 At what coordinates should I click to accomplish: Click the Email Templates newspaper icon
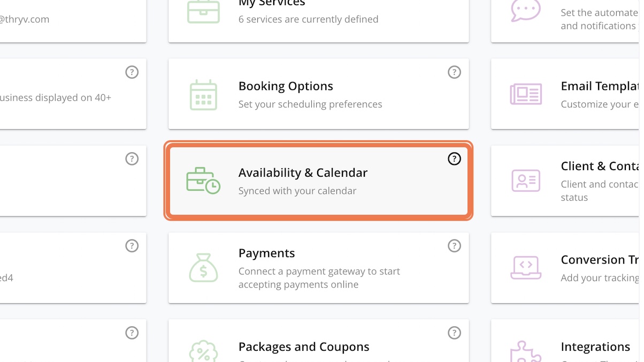point(526,94)
